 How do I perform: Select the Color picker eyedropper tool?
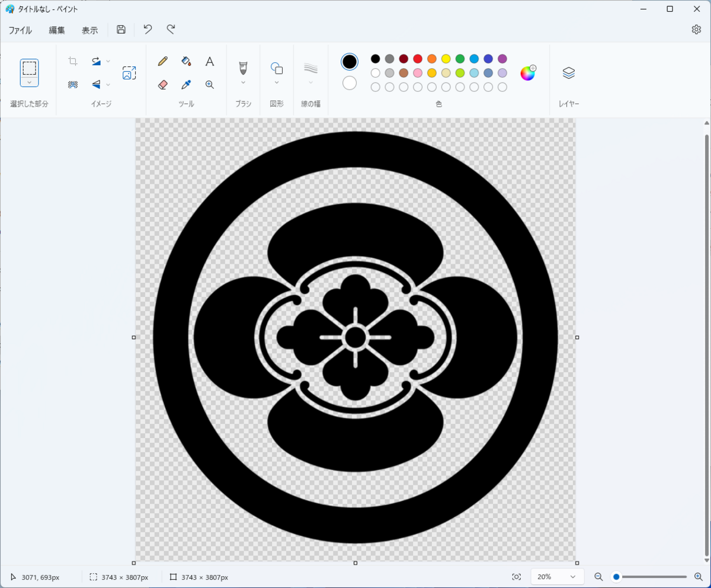pyautogui.click(x=186, y=85)
